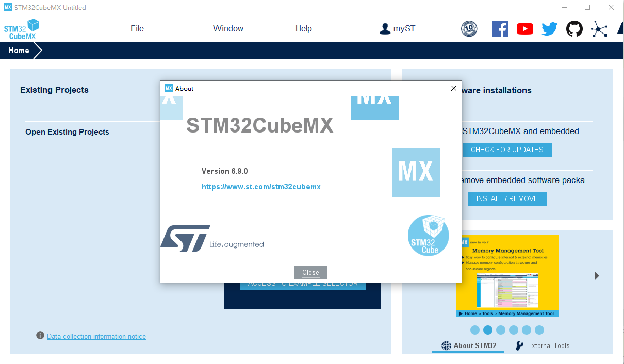Open the Data collection information notice link
Viewport: 624px width, 364px height.
click(x=96, y=337)
